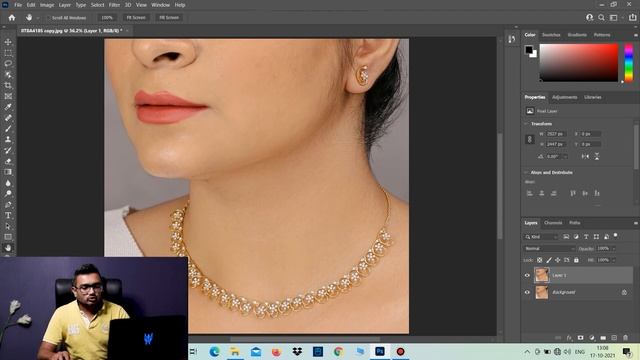Open the Fill slider dropdown arrow
The image size is (640, 360).
click(x=613, y=260)
